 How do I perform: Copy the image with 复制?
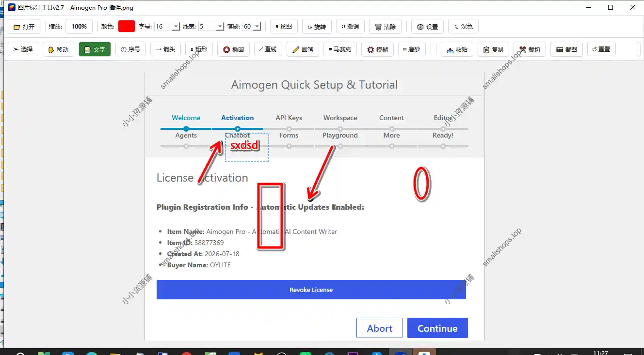493,49
